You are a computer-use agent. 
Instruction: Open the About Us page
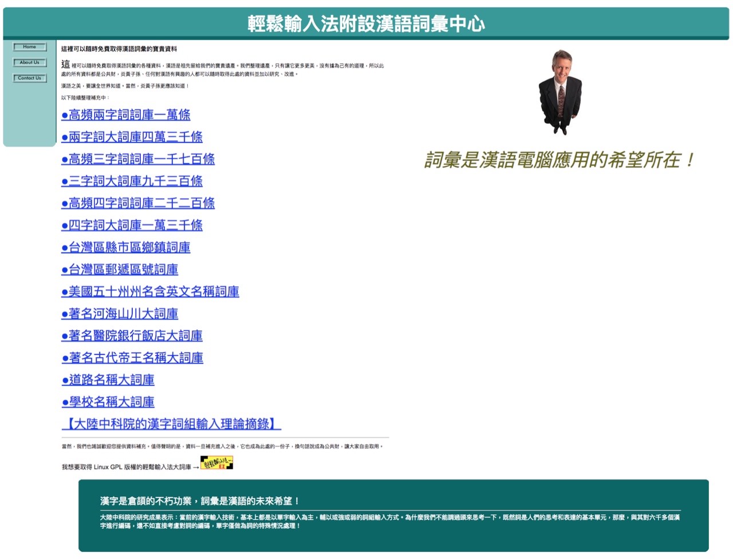(x=30, y=62)
